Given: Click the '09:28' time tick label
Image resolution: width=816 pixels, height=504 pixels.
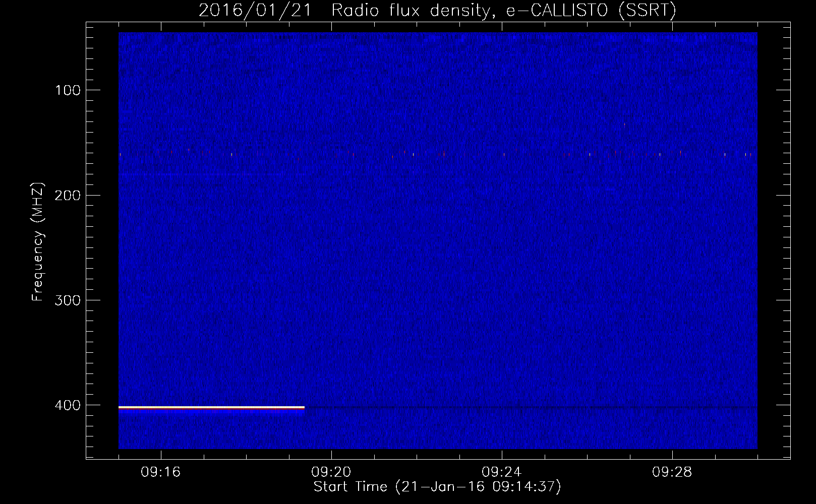Looking at the screenshot, I should pyautogui.click(x=672, y=472).
